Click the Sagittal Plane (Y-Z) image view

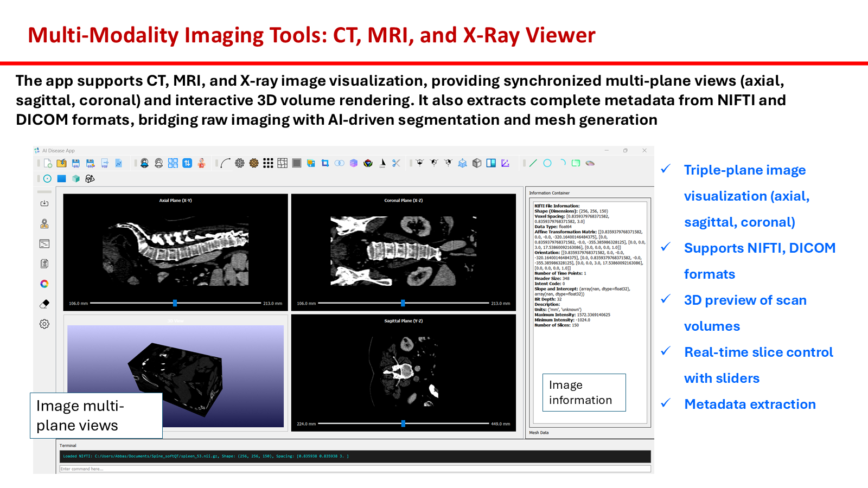pyautogui.click(x=404, y=373)
